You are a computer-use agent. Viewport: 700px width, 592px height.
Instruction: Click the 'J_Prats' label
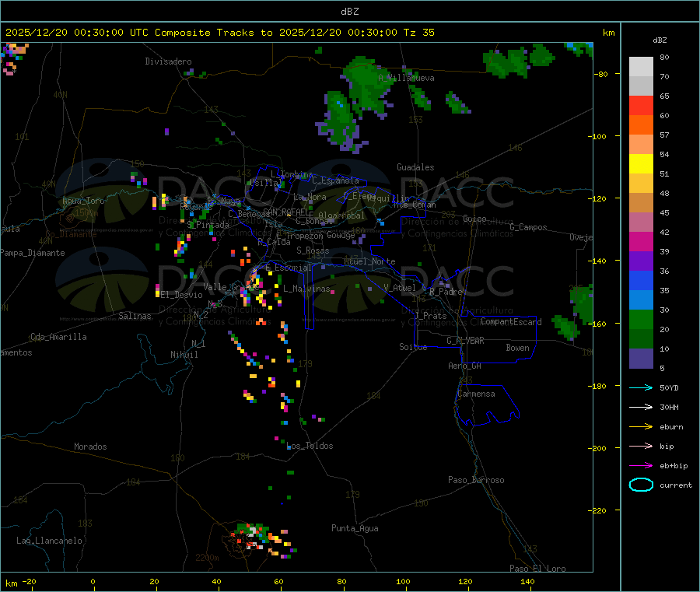430,316
